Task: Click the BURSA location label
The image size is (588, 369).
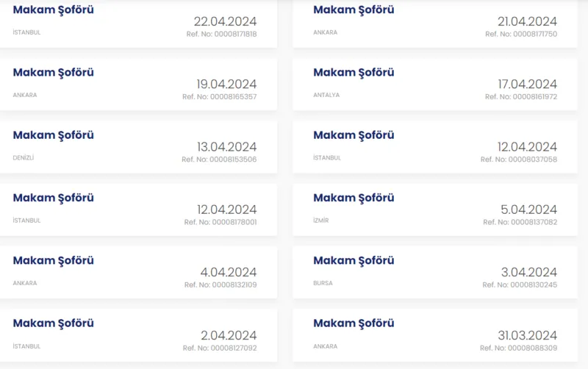Action: (x=323, y=283)
